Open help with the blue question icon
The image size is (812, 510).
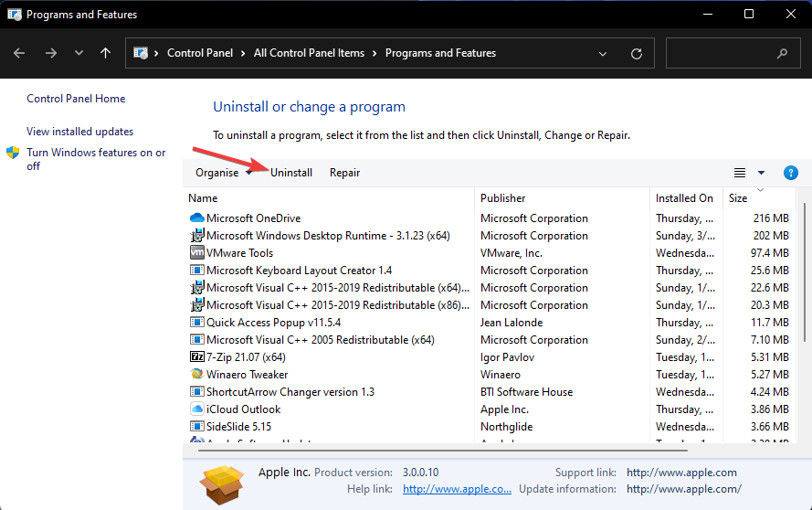(790, 173)
